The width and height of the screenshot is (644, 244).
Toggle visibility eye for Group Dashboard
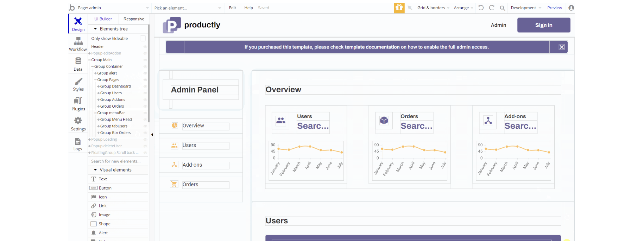pyautogui.click(x=145, y=86)
